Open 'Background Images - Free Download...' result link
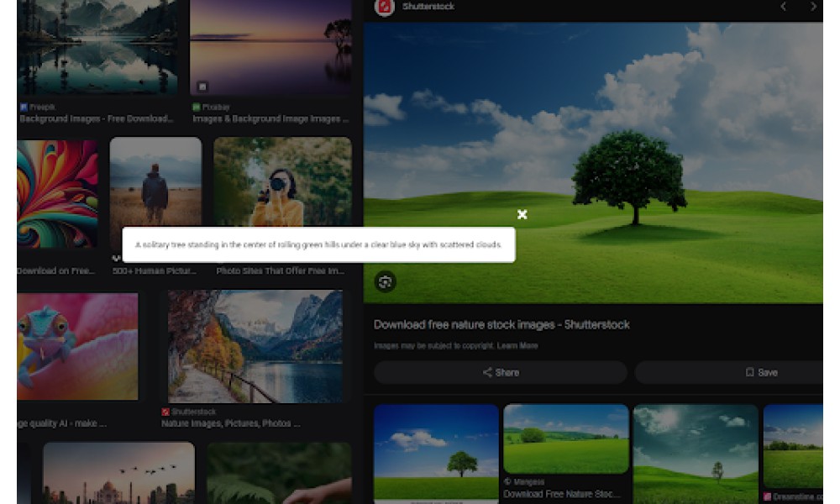The height and width of the screenshot is (504, 840). (97, 119)
